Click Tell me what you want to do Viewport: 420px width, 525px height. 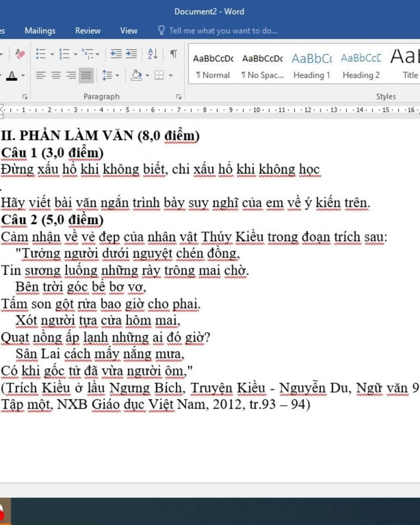click(223, 31)
